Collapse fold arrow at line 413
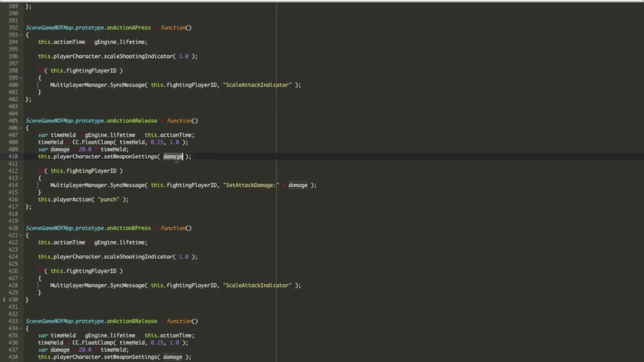The height and width of the screenshot is (362, 644). coord(21,178)
